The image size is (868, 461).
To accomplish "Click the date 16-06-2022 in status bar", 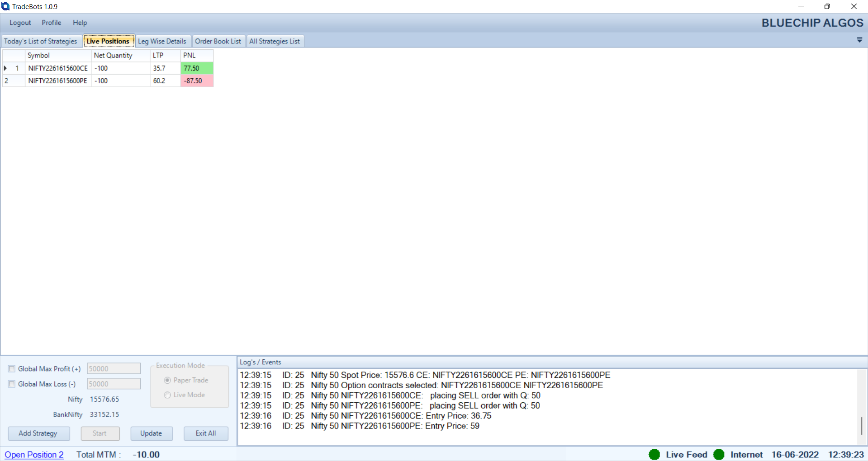I will (795, 455).
